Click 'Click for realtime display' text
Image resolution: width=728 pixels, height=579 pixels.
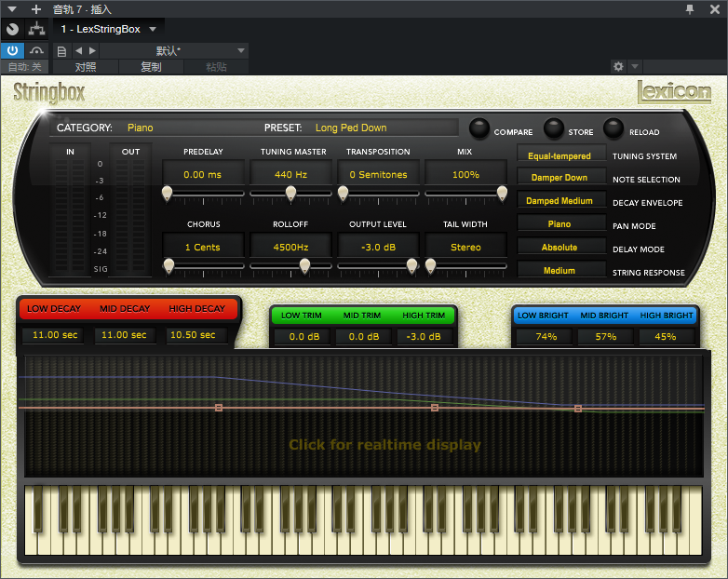tap(384, 445)
